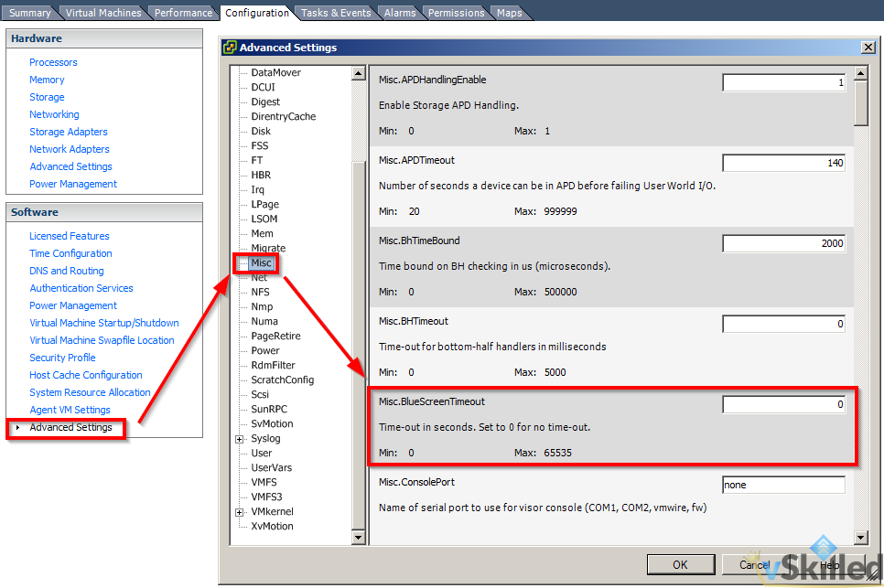Click the Licensed Features link
This screenshot has height=588, width=884.
coord(69,235)
